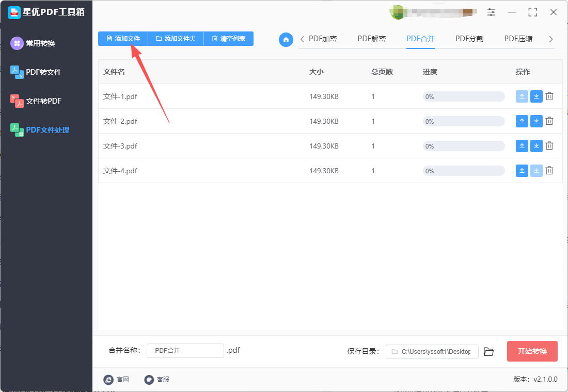Screen dimensions: 568x392
Task: Click the PDF转文件 blue icon
Action: 17,72
